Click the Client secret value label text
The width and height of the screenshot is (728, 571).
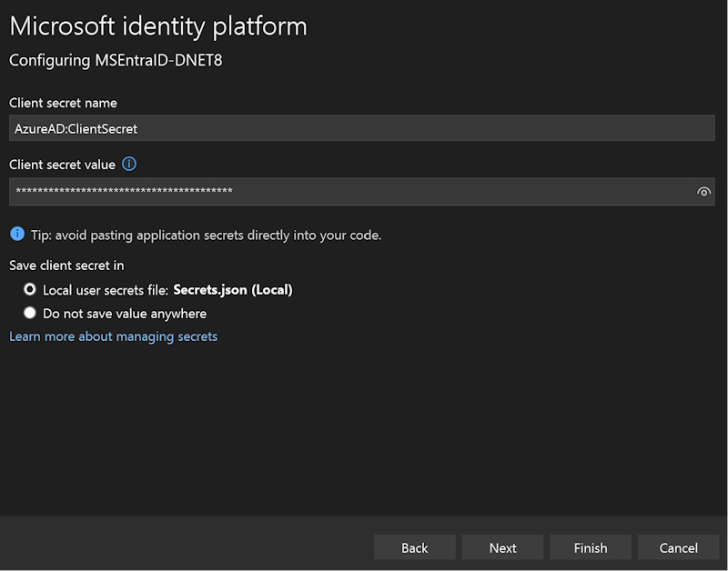(62, 165)
